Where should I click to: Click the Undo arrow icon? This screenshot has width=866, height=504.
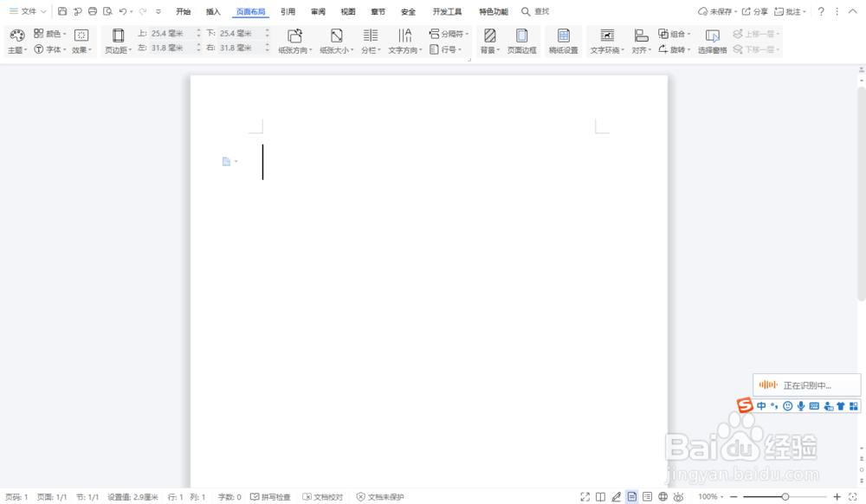[x=123, y=11]
